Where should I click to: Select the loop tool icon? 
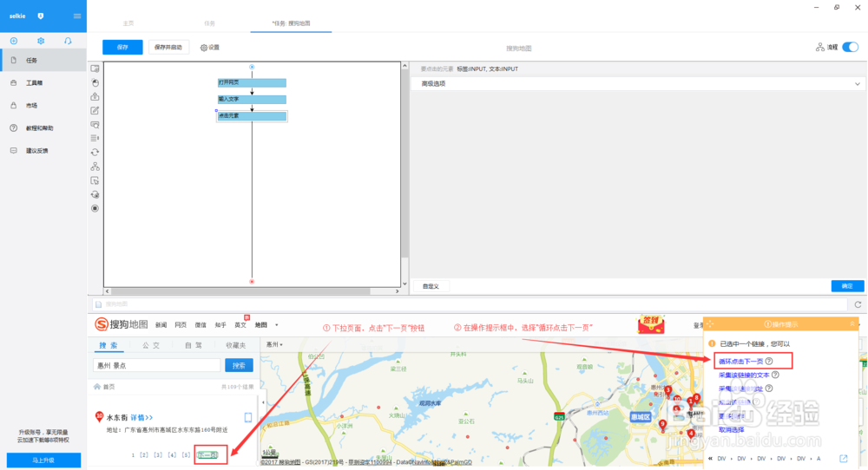[x=95, y=152]
